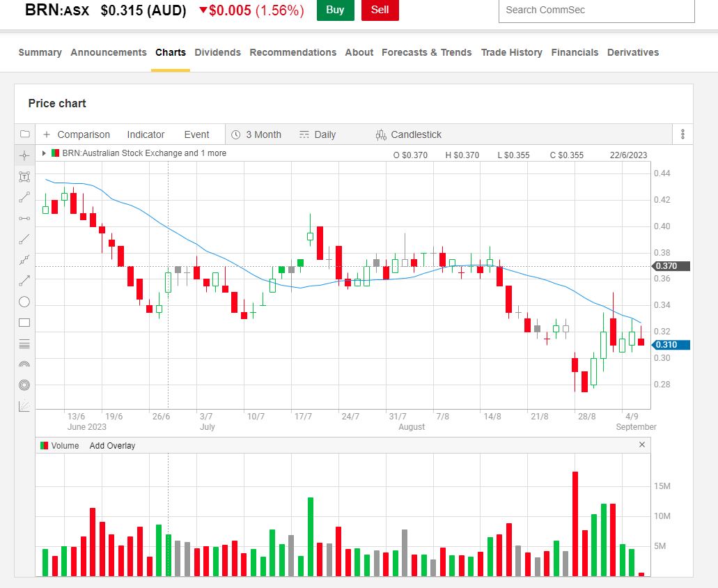Viewport: 718px width, 588px height.
Task: Switch to the Dividends tab
Action: (x=217, y=52)
